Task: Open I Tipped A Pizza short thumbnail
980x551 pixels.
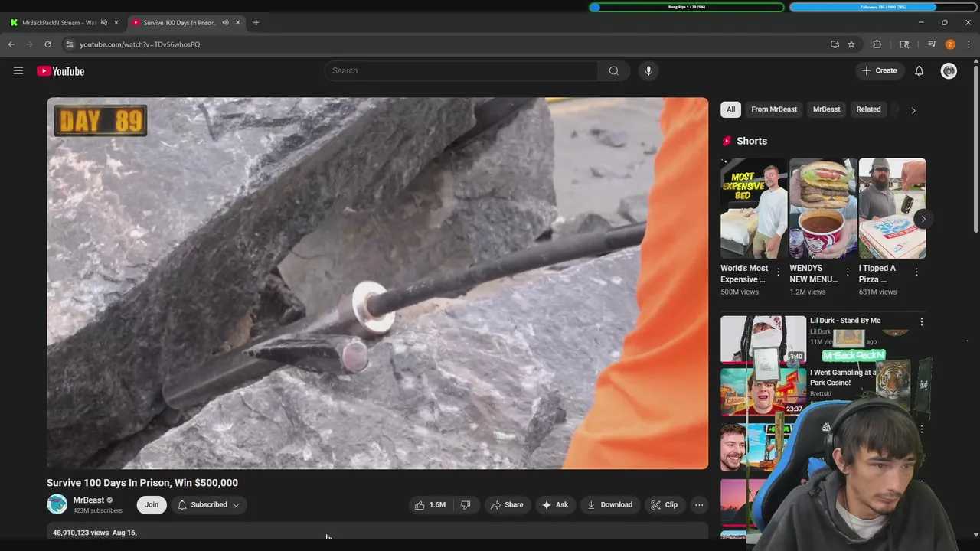Action: coord(892,208)
